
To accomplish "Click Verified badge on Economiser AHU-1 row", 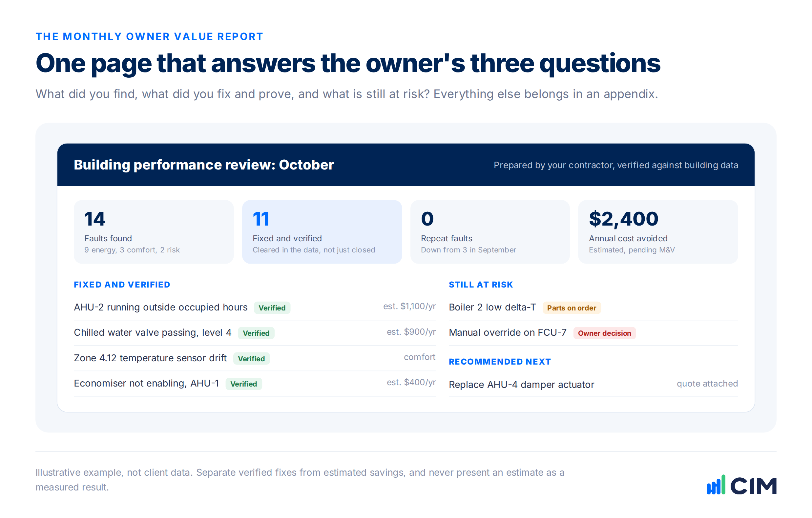I will [244, 384].
